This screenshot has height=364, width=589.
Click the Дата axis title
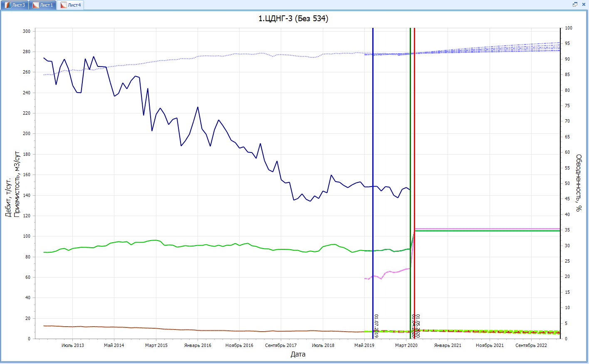point(298,354)
